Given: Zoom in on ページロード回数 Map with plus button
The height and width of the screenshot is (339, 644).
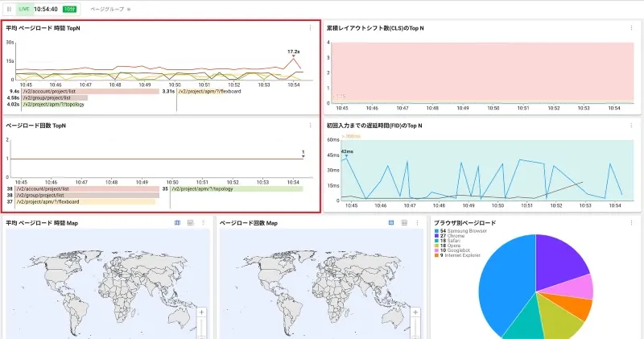Looking at the screenshot, I should 415,312.
